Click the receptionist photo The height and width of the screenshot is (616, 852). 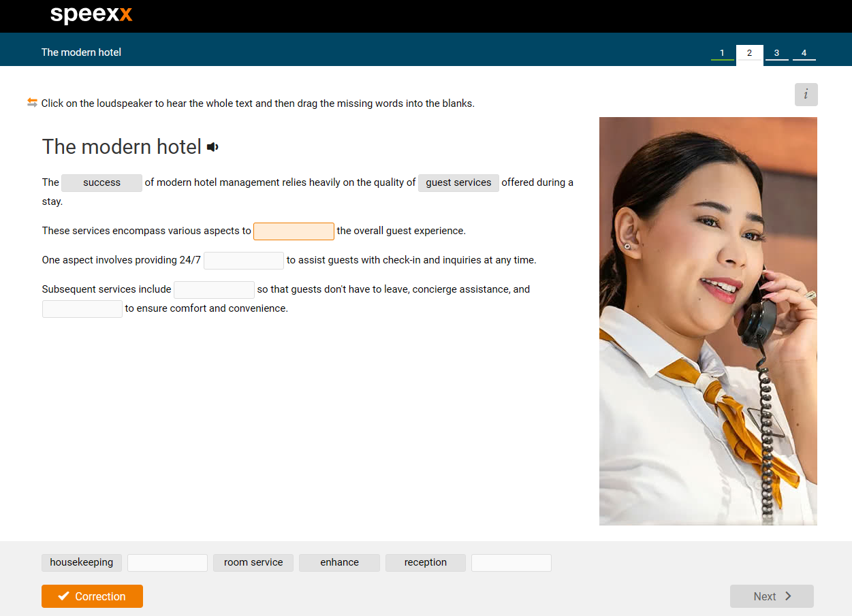coord(708,321)
